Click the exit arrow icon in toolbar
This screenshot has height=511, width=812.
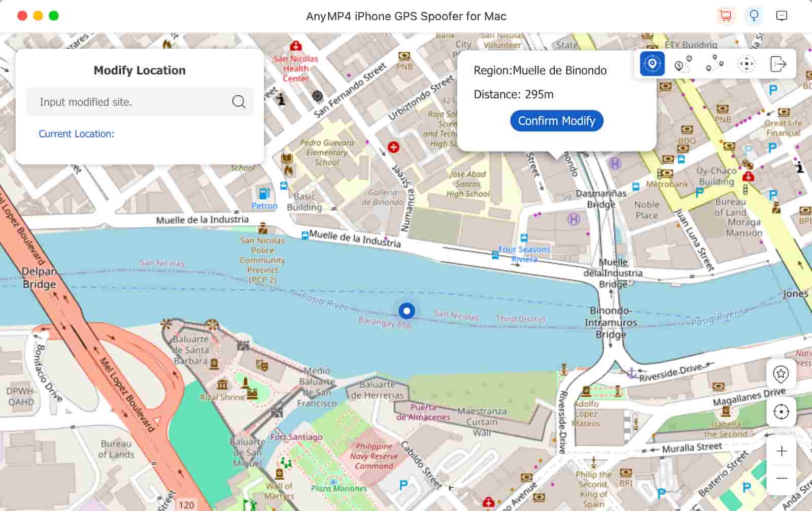(x=778, y=64)
